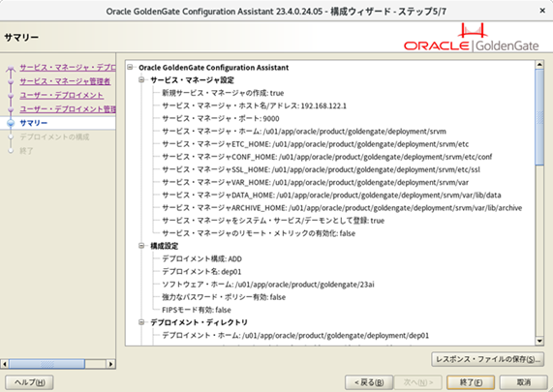Select the デプロイメント構成: ADD row

[201, 258]
